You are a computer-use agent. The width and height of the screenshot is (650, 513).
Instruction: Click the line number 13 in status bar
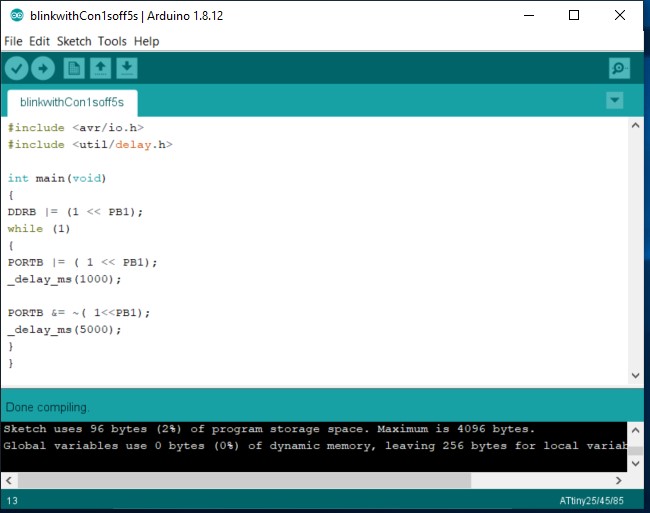12,501
